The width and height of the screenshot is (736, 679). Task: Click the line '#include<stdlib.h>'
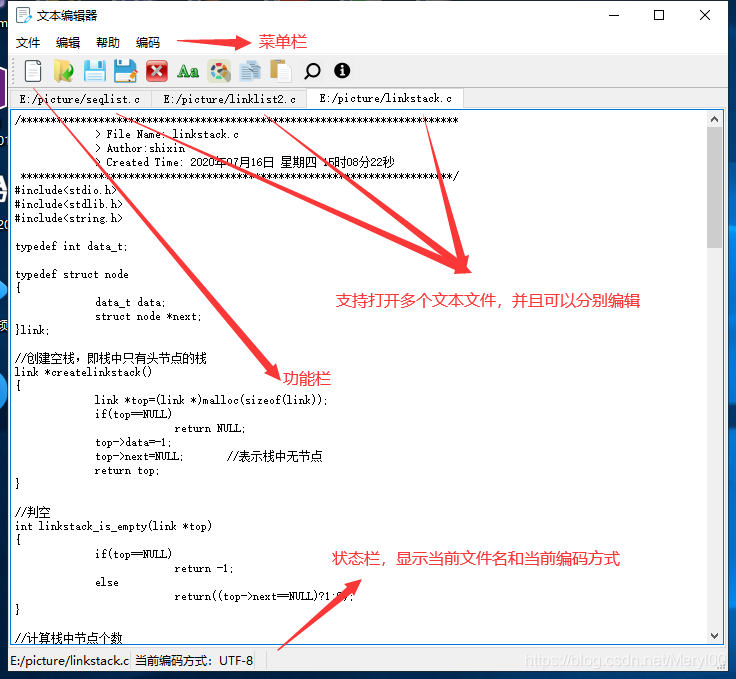click(69, 204)
